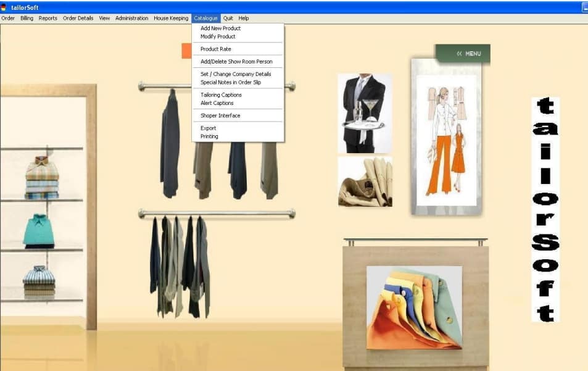
Task: Choose Set / Change Company Details
Action: (236, 74)
